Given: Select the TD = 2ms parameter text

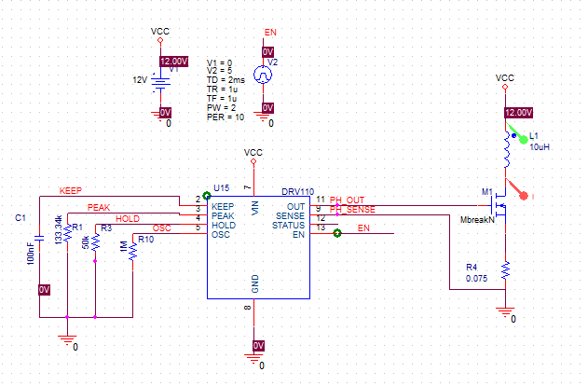Looking at the screenshot, I should tap(226, 80).
